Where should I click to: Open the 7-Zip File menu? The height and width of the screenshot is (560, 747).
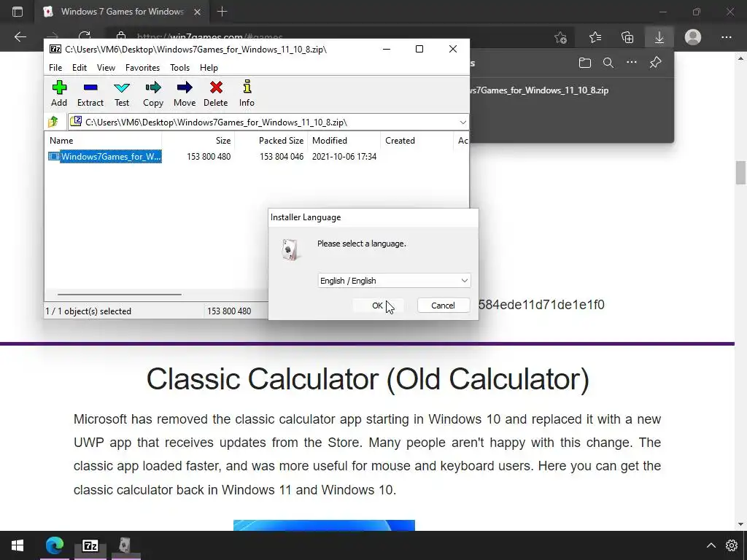coord(55,68)
